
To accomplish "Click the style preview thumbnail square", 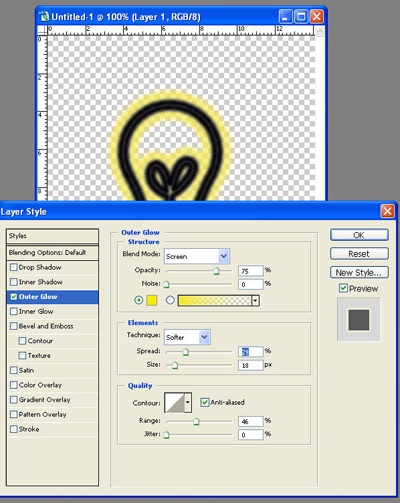I will coord(359,320).
